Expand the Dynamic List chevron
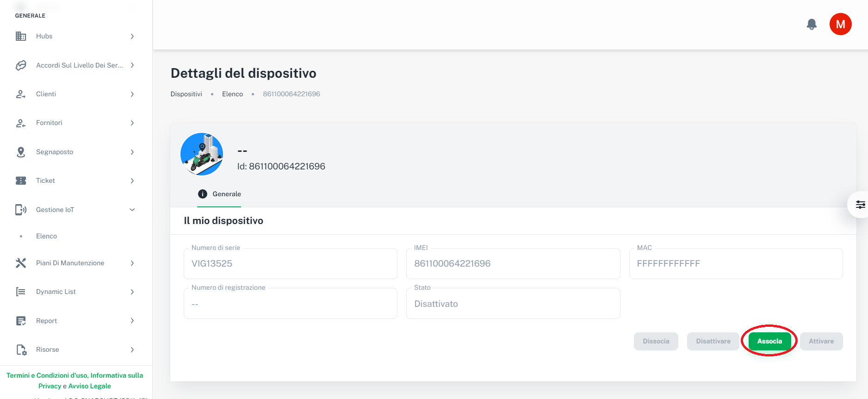The image size is (868, 399). point(132,292)
